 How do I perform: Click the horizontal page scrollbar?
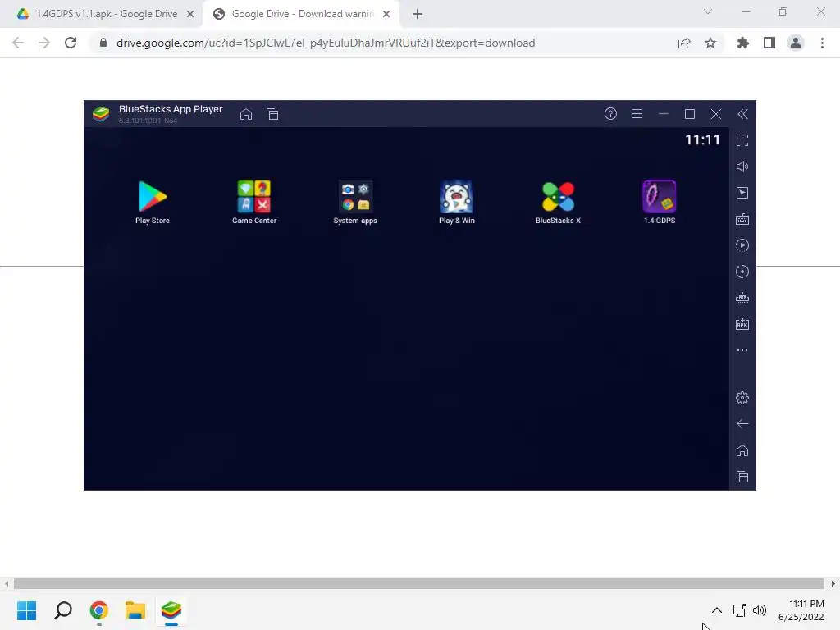pos(419,583)
